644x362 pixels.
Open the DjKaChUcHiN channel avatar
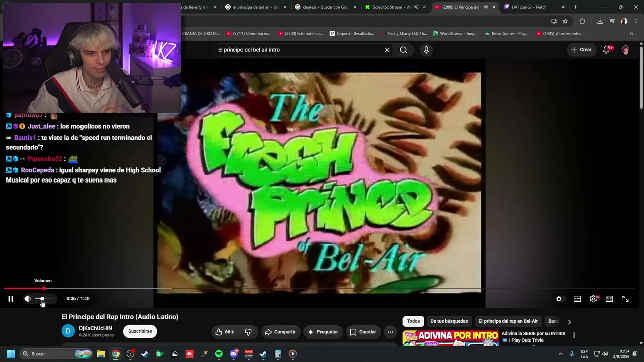pyautogui.click(x=68, y=331)
